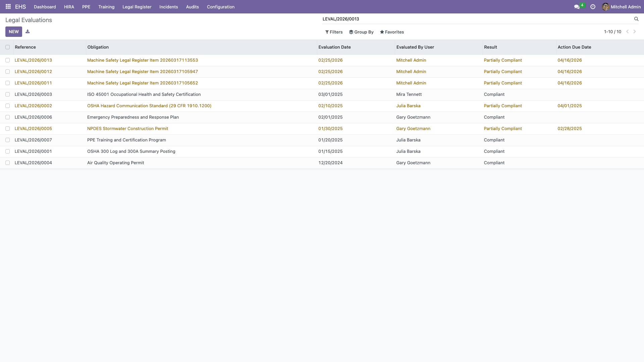Open the Incidents menu
Image resolution: width=644 pixels, height=362 pixels.
(168, 7)
